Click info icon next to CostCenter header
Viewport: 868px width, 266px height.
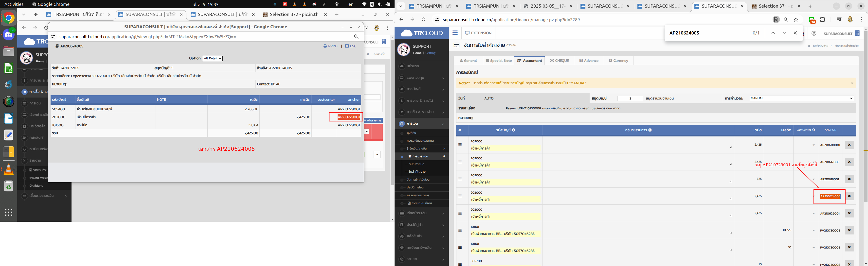814,130
